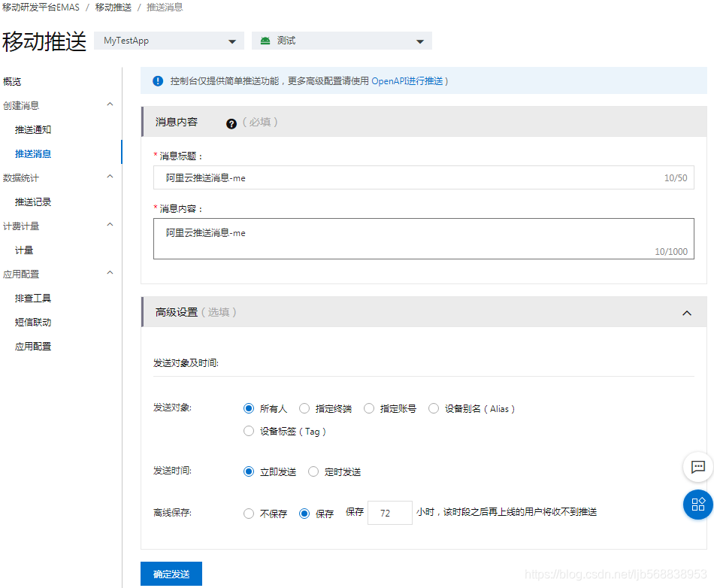Open 应用配置 sub-item in the sidebar
Screen dimensions: 714x588
pos(33,347)
